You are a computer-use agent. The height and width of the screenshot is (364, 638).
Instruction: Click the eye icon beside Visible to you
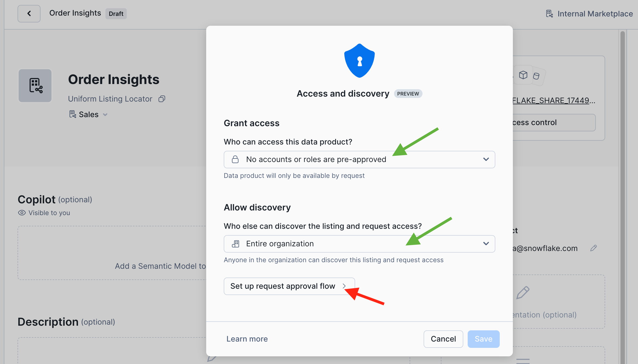[x=22, y=213]
